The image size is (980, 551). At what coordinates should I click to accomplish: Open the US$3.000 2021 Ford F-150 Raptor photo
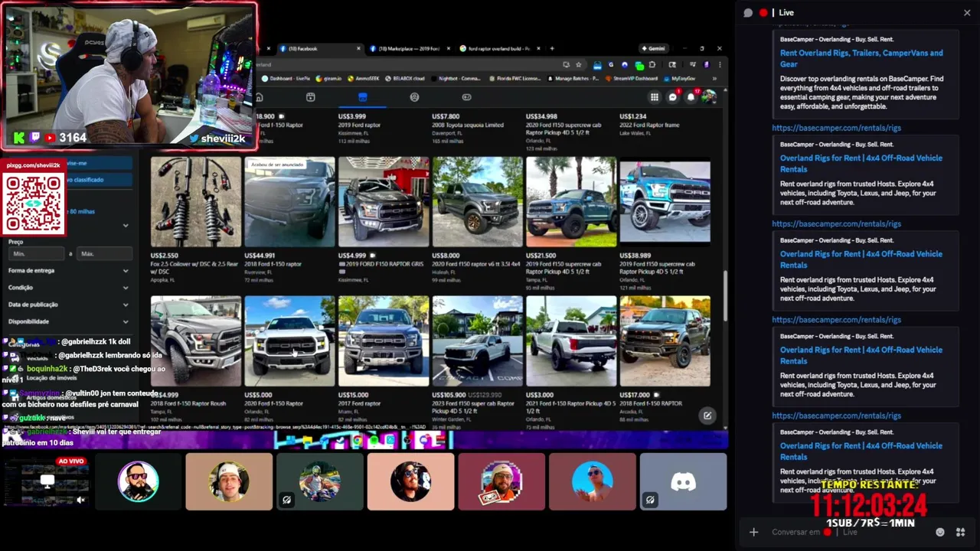tap(571, 341)
